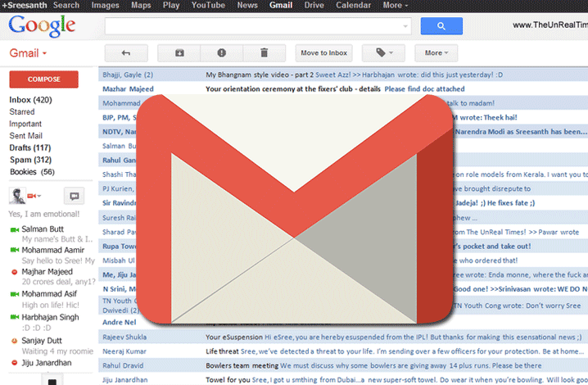Open chat with Salman Butt
Screen dimensions: 588x385
tap(43, 229)
